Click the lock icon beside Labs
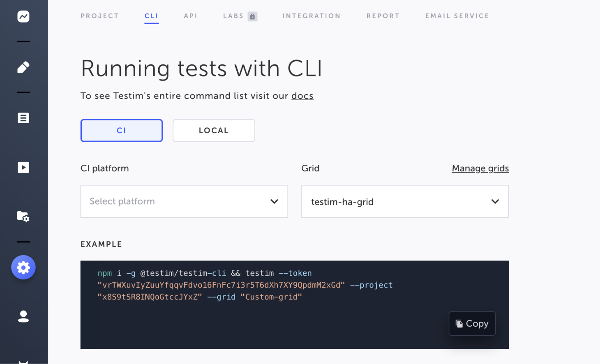600x364 pixels. click(x=252, y=16)
